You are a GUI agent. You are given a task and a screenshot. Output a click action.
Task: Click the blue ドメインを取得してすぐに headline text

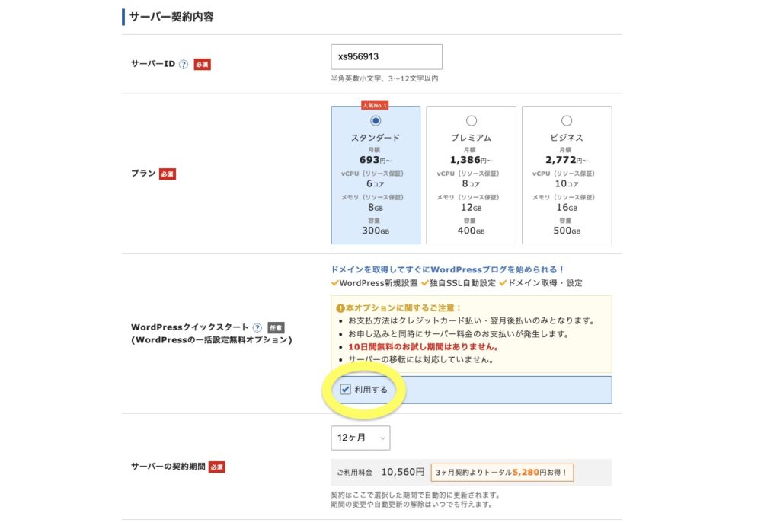(447, 269)
